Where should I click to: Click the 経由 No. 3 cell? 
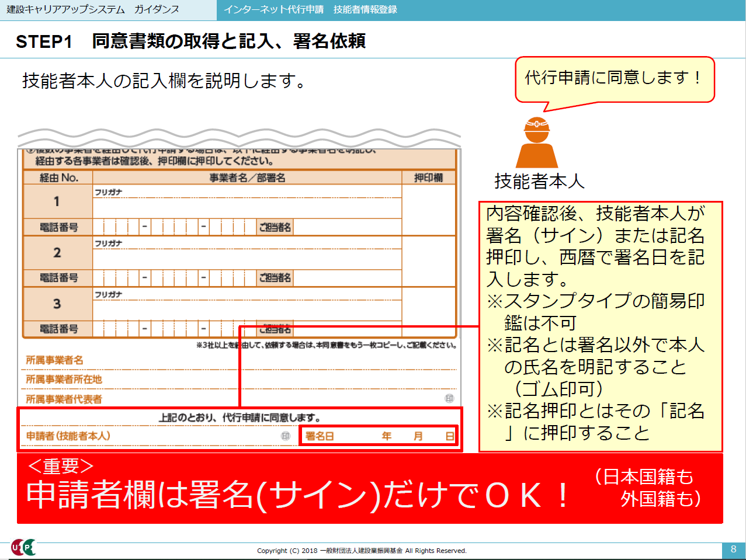[x=57, y=304]
